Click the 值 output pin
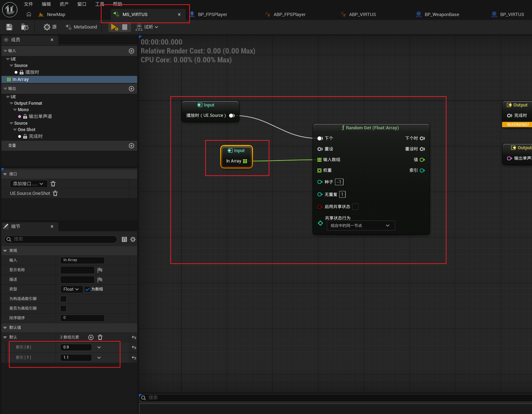This screenshot has width=532, height=414. (422, 160)
